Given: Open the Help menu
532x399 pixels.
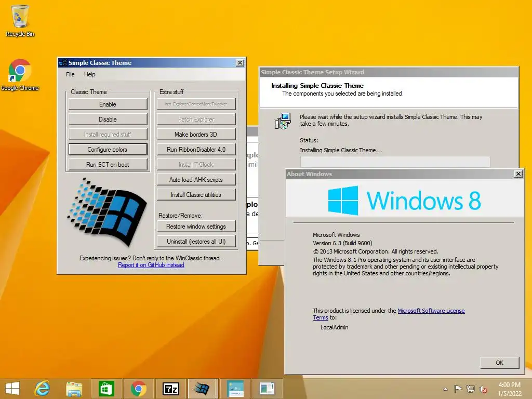Looking at the screenshot, I should (x=89, y=74).
